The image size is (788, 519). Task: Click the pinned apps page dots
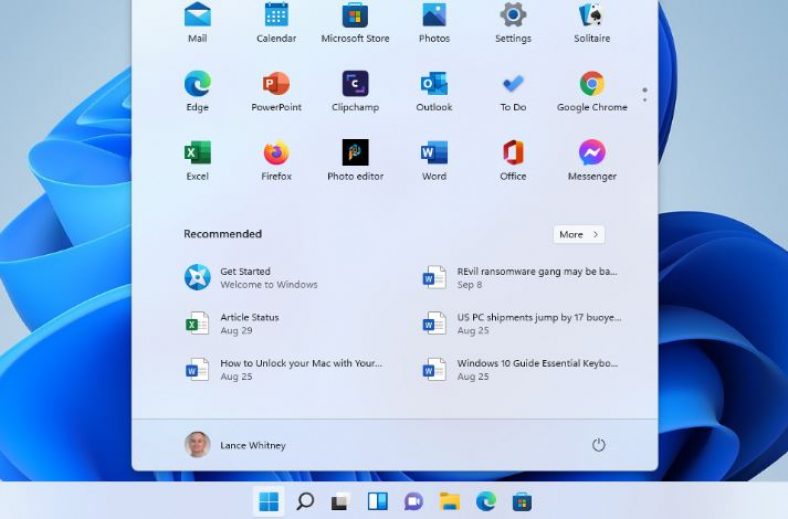coord(645,95)
